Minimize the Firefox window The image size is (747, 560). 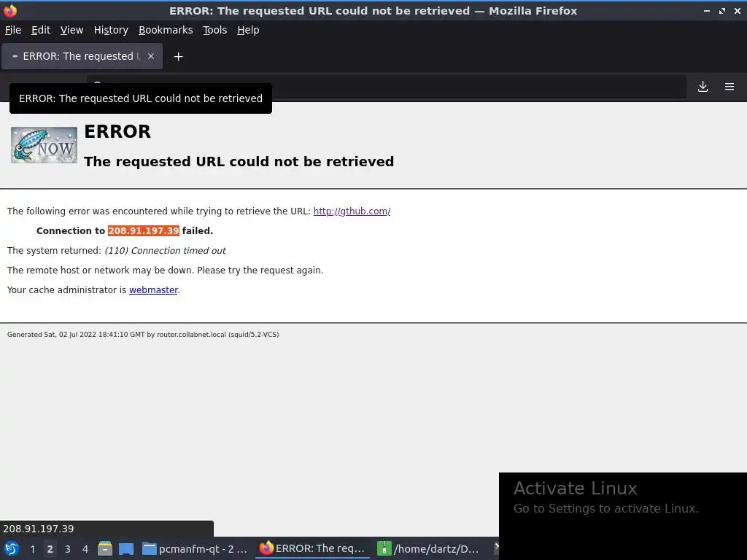click(707, 10)
